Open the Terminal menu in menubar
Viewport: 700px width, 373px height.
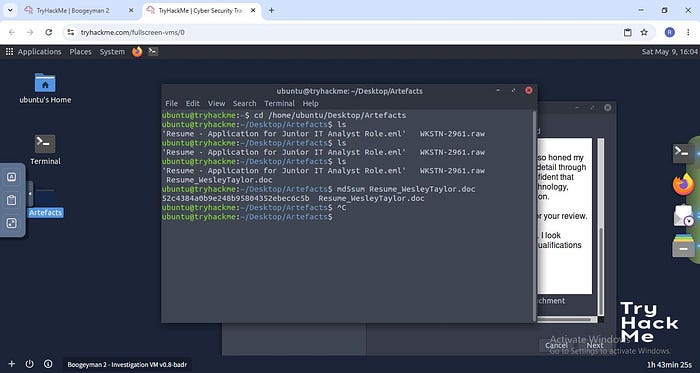[279, 103]
